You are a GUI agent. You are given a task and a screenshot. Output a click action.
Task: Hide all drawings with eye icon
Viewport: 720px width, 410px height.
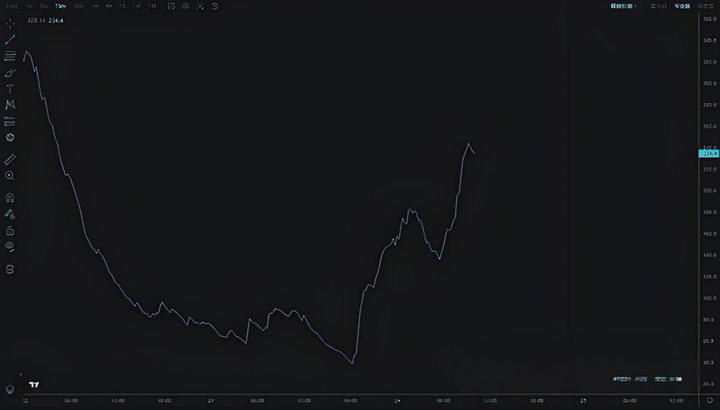point(10,246)
